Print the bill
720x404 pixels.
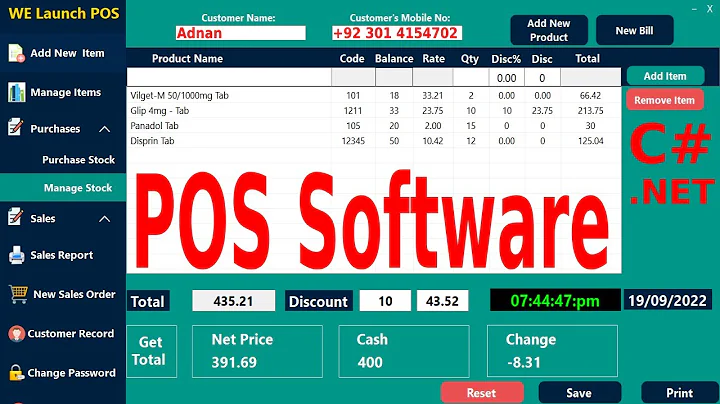point(680,393)
